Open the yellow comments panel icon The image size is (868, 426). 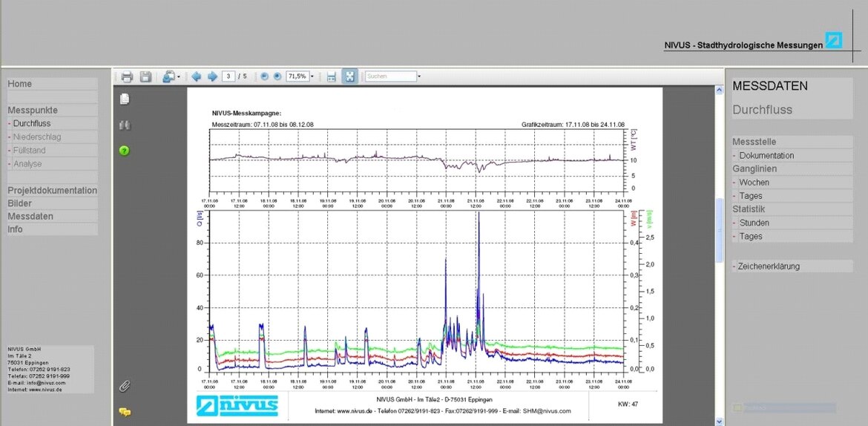click(x=125, y=412)
